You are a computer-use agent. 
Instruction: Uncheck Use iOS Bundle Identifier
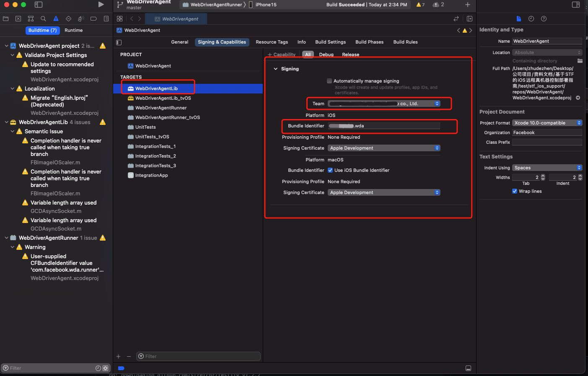pyautogui.click(x=330, y=170)
